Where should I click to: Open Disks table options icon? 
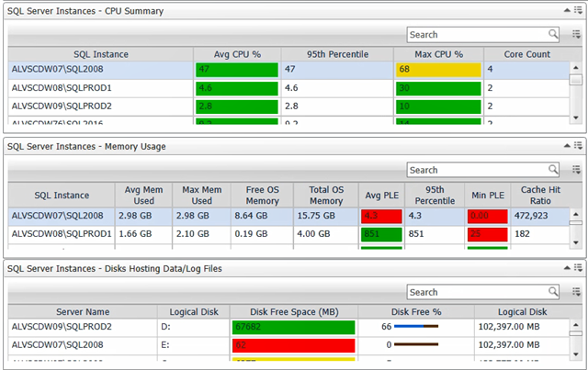pyautogui.click(x=576, y=292)
